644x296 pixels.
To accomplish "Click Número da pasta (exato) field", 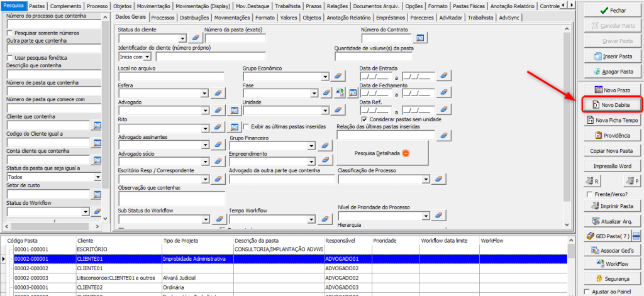I will [x=235, y=38].
